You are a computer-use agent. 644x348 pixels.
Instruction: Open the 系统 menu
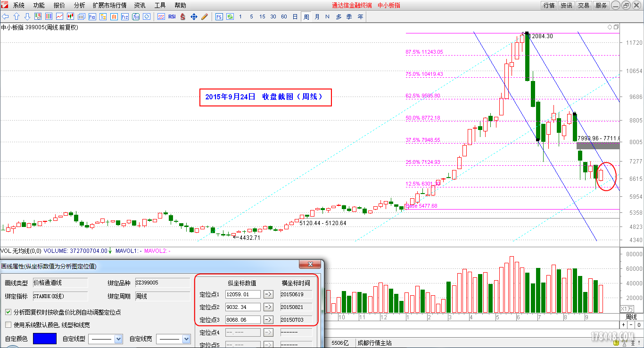coord(19,5)
